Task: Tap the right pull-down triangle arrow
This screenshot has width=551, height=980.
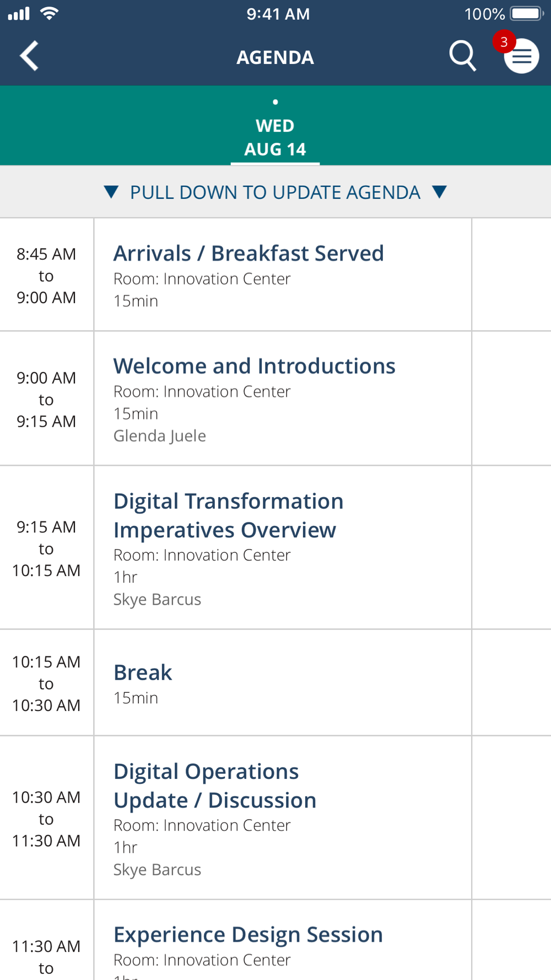Action: [439, 192]
